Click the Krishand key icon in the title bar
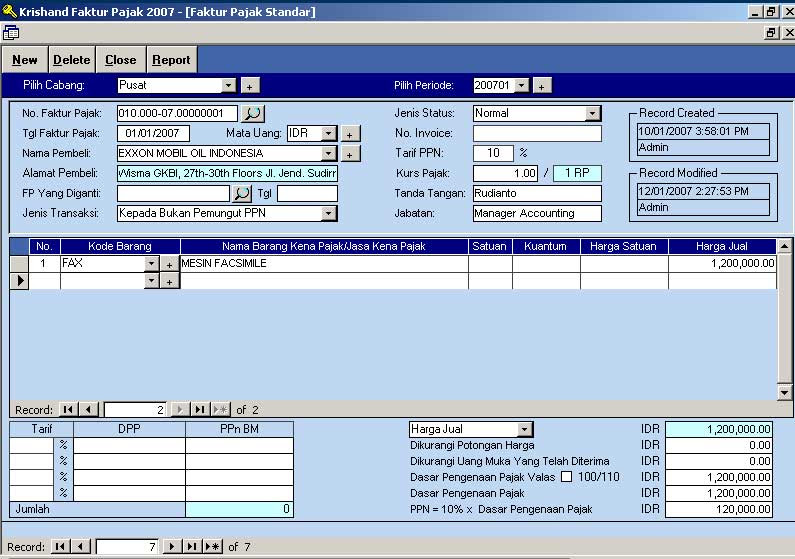The width and height of the screenshot is (795, 559). pyautogui.click(x=9, y=11)
